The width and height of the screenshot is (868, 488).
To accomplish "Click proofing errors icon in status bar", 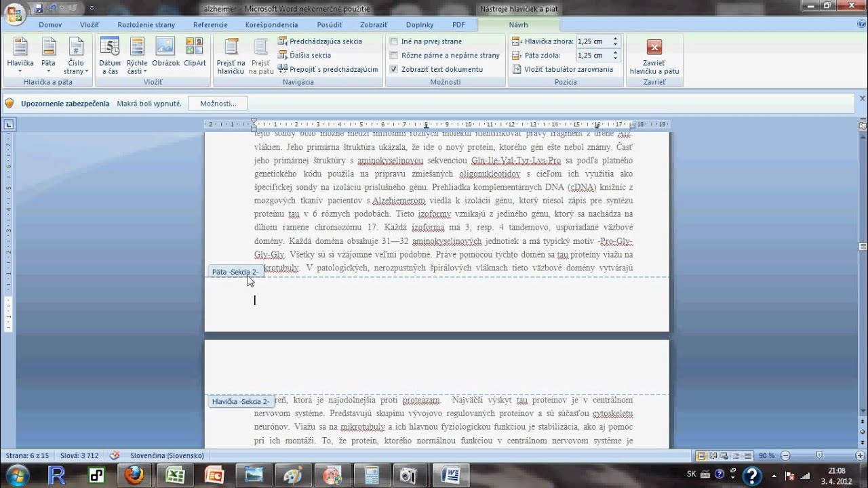I will point(115,455).
